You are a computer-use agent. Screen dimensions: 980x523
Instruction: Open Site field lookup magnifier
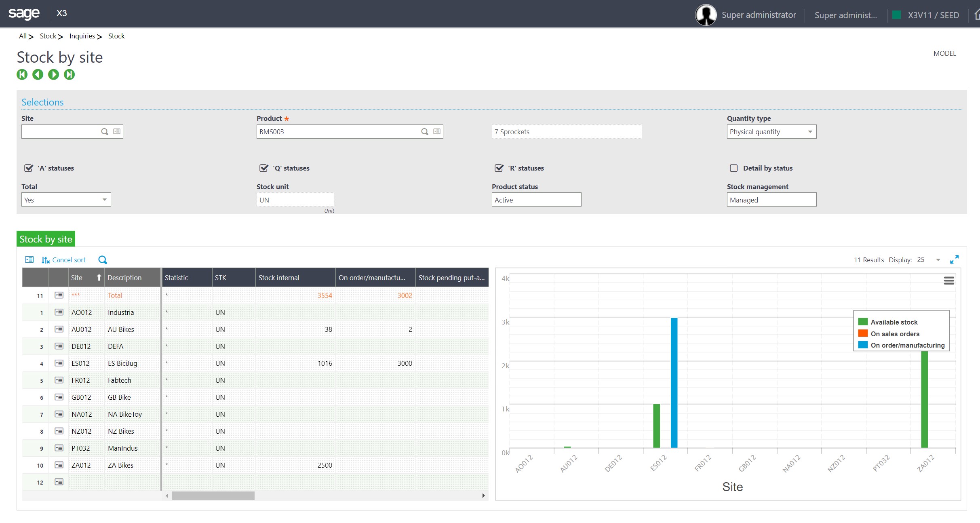pos(105,132)
